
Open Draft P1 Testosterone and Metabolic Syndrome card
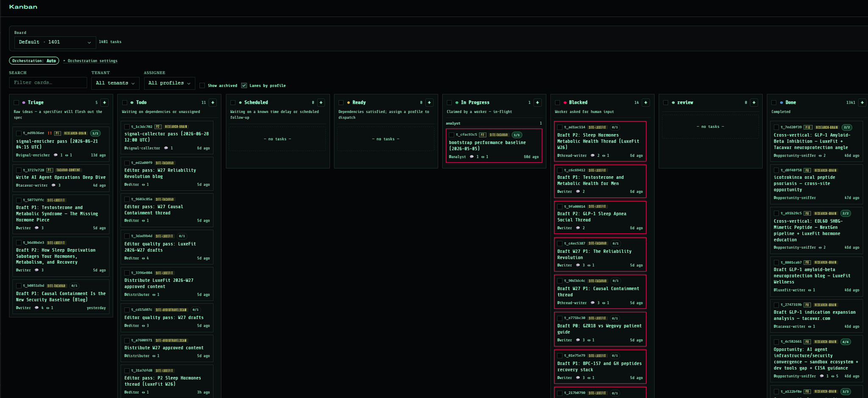tap(61, 214)
